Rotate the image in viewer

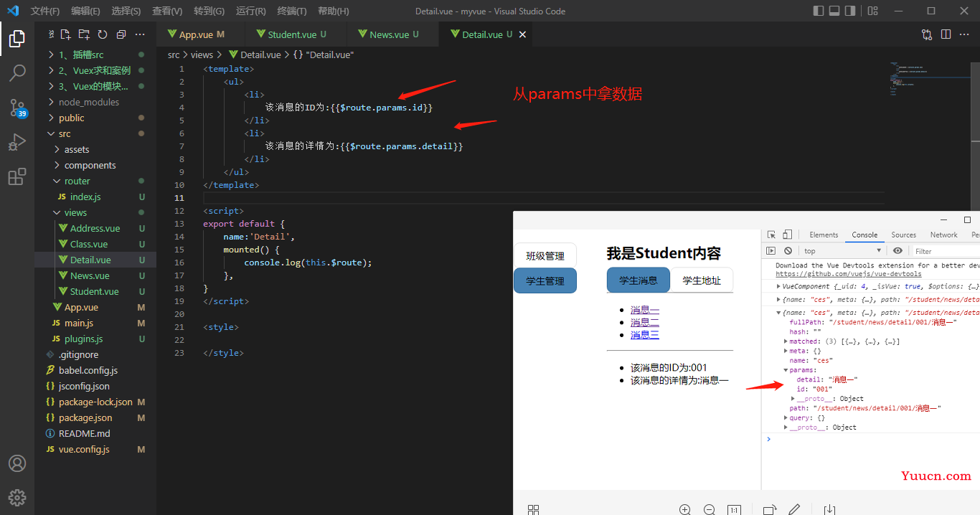click(x=770, y=509)
